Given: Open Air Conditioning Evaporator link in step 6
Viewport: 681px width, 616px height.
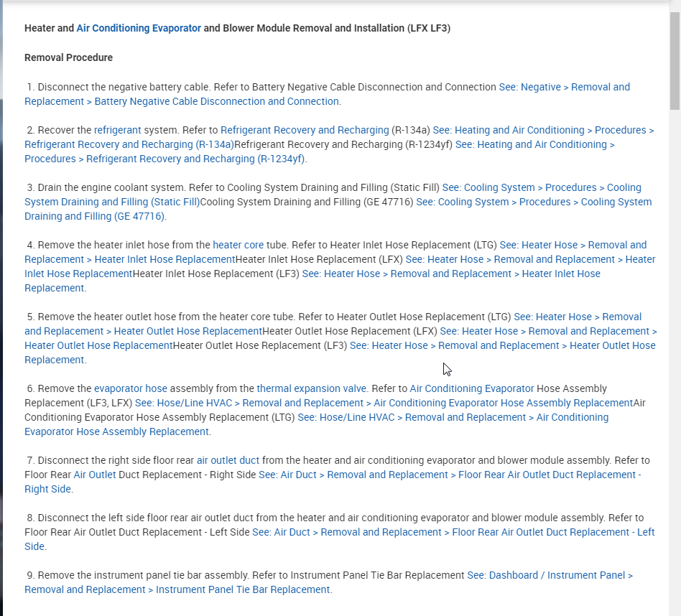Looking at the screenshot, I should click(472, 388).
